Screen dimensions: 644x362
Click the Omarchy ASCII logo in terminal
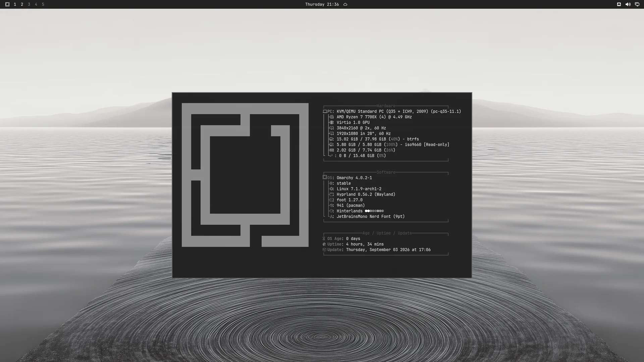[x=245, y=175]
